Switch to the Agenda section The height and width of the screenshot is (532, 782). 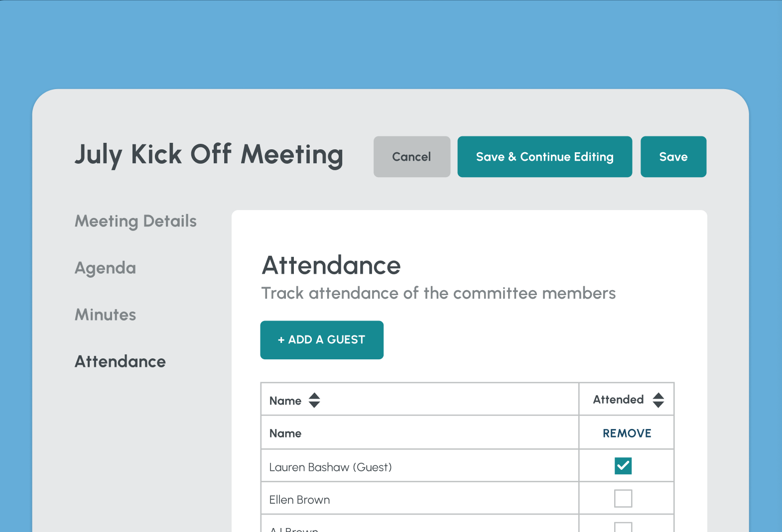105,268
